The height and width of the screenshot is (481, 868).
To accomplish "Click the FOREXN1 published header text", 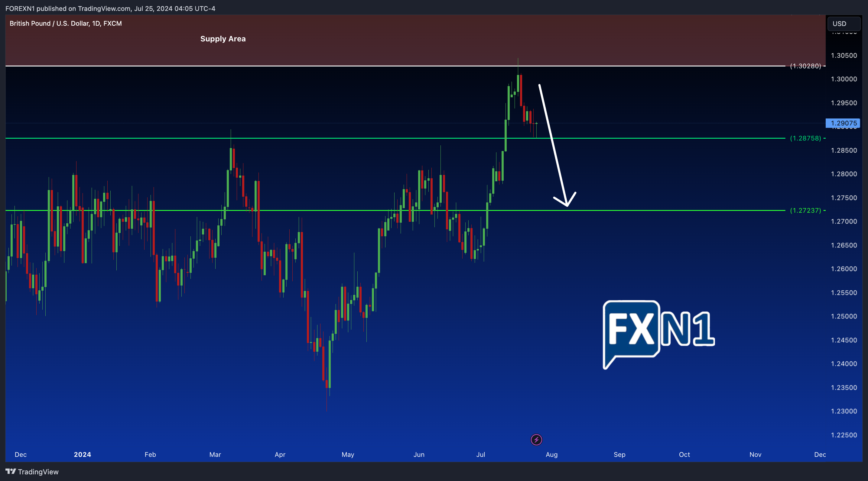I will click(x=110, y=8).
